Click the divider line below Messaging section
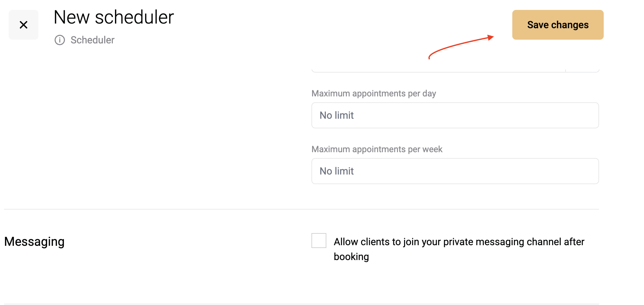This screenshot has width=644, height=305. click(x=302, y=304)
